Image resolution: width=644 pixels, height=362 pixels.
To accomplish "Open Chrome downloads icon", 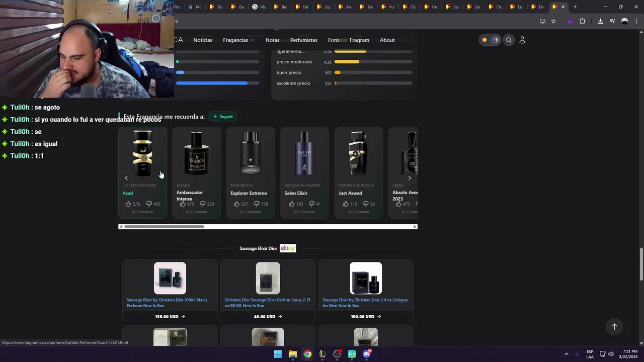I will (600, 21).
